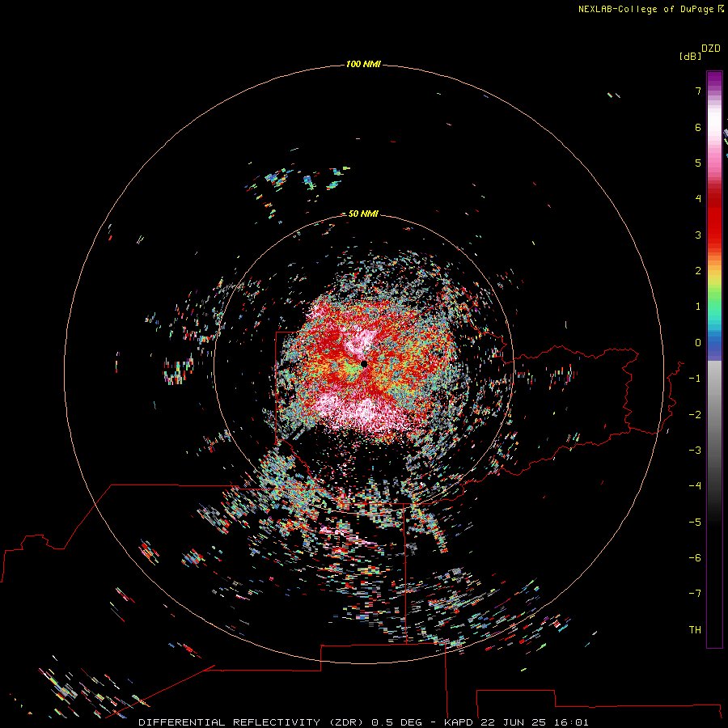Screen dimensions: 728x728
Task: Click the scale label 1 on the legend
Action: click(x=698, y=307)
